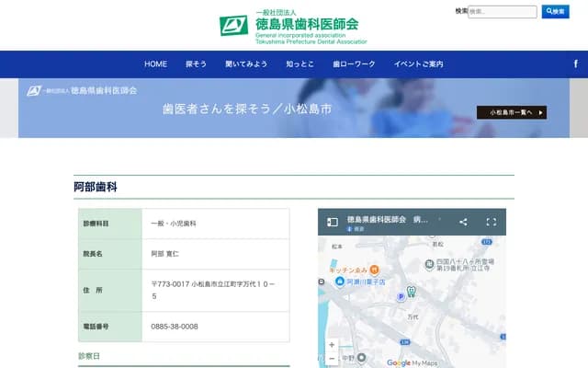Click the 電話番号 row label
This screenshot has height=368, width=588.
pyautogui.click(x=96, y=327)
